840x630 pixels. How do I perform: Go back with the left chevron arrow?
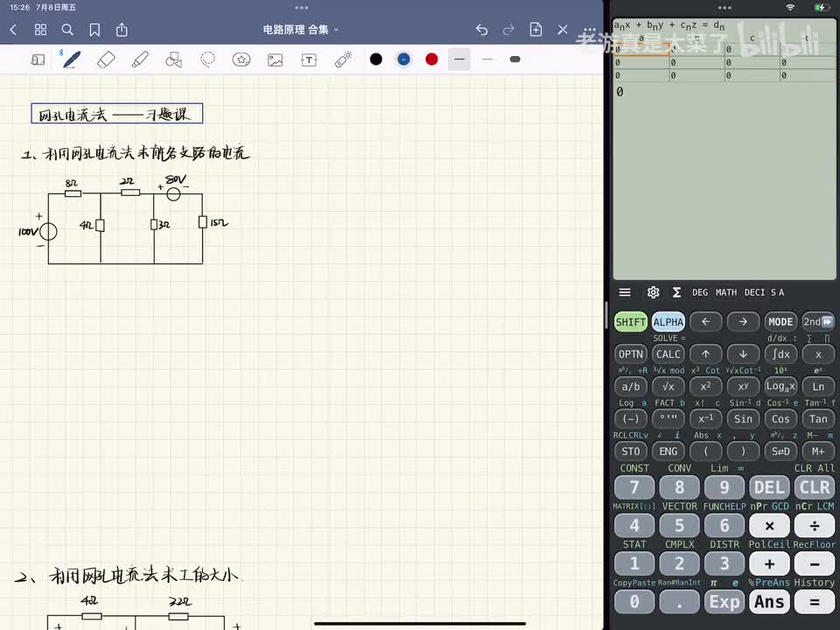click(13, 30)
